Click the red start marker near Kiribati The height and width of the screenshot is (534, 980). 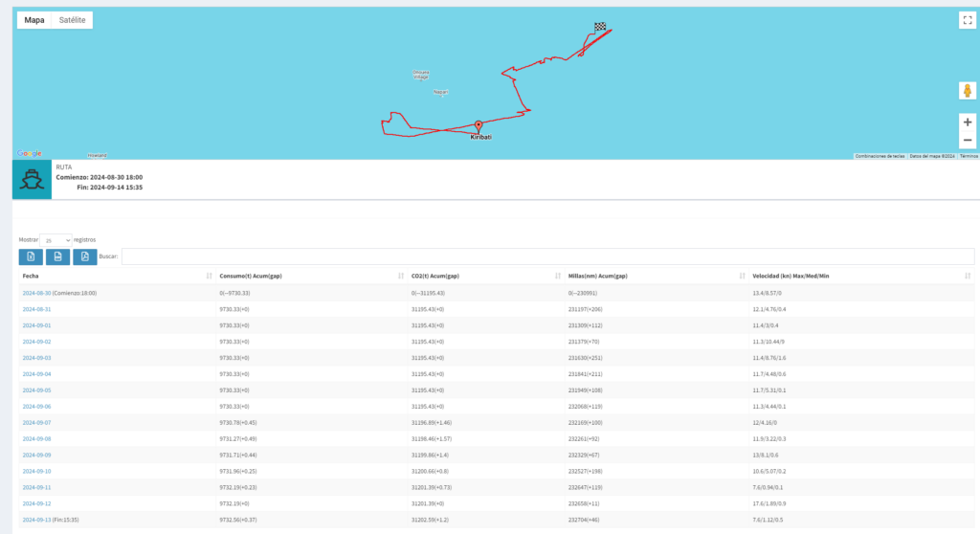[478, 125]
